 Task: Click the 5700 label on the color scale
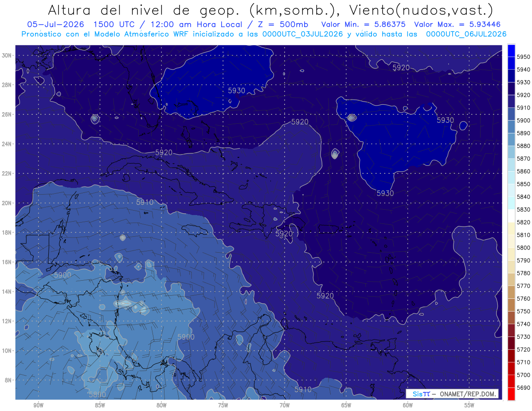(524, 375)
